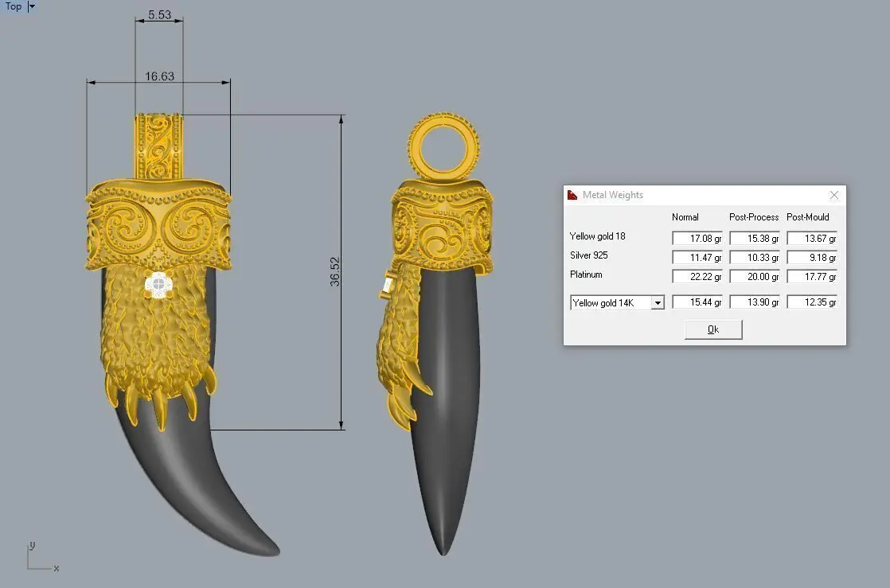890x588 pixels.
Task: Select Platinum Post-Mould field 17.77
Action: [x=812, y=276]
